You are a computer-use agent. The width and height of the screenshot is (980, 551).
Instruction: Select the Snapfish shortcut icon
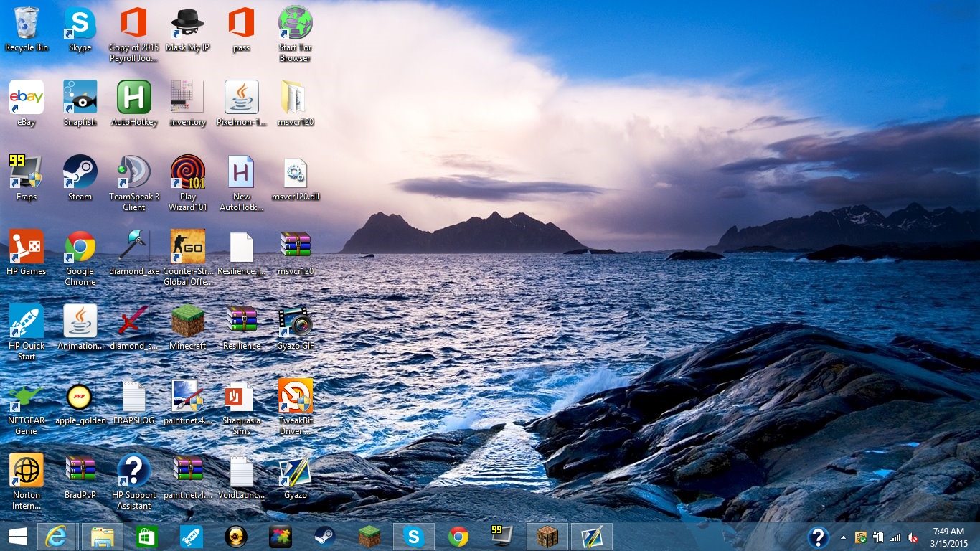[80, 103]
